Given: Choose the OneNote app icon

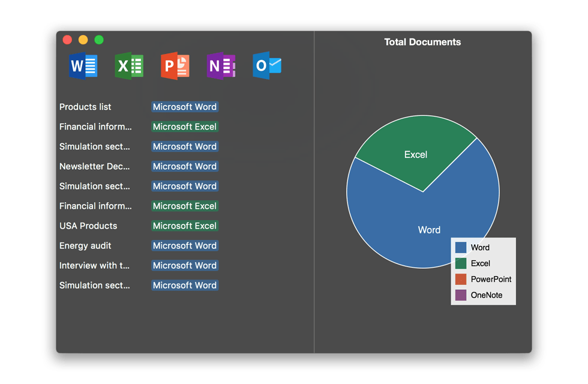Looking at the screenshot, I should [221, 65].
